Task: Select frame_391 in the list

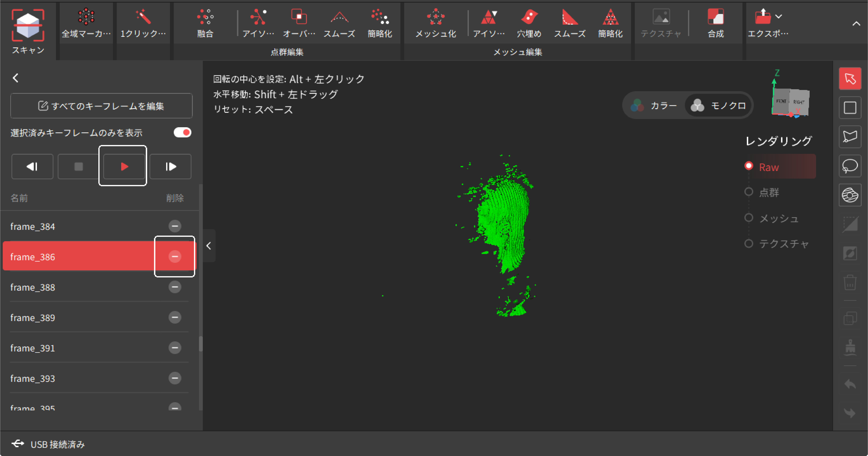Action: tap(99, 348)
